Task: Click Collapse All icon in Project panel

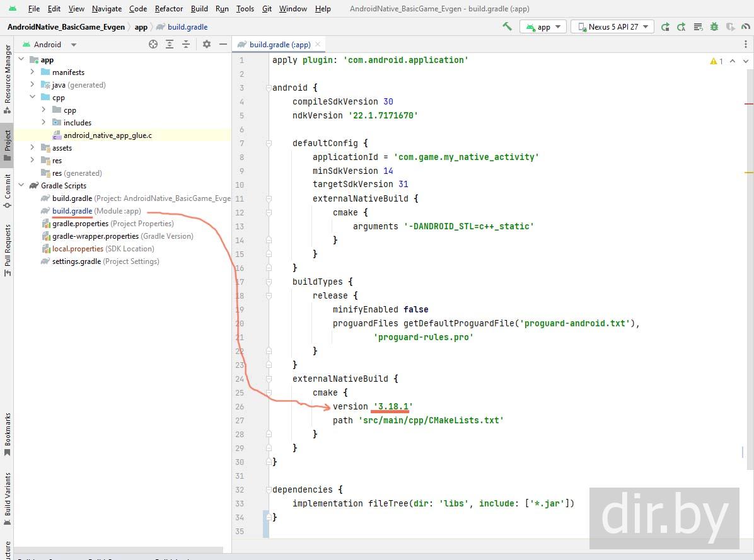Action: pos(186,44)
